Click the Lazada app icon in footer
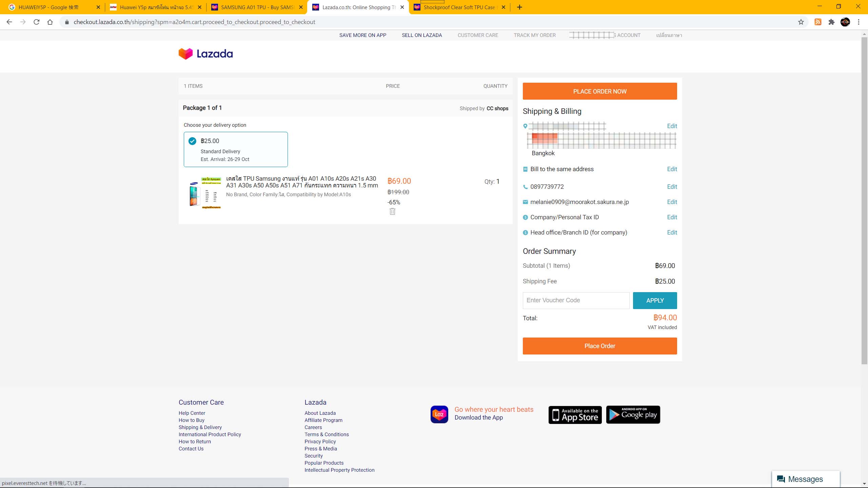Image resolution: width=868 pixels, height=488 pixels. tap(439, 414)
